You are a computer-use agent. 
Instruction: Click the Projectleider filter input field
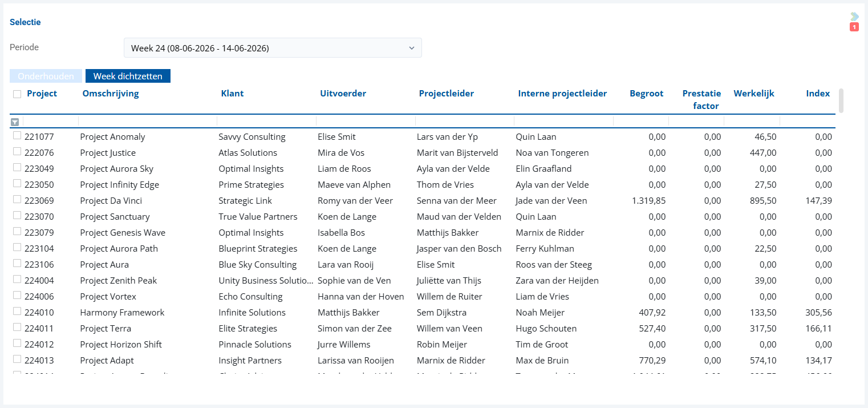(x=465, y=121)
